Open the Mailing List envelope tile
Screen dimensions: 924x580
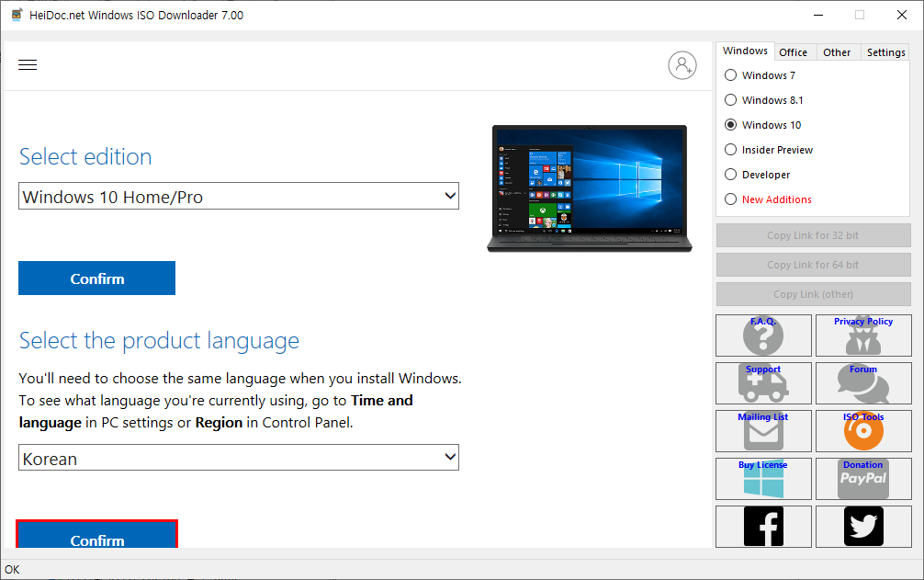(763, 431)
